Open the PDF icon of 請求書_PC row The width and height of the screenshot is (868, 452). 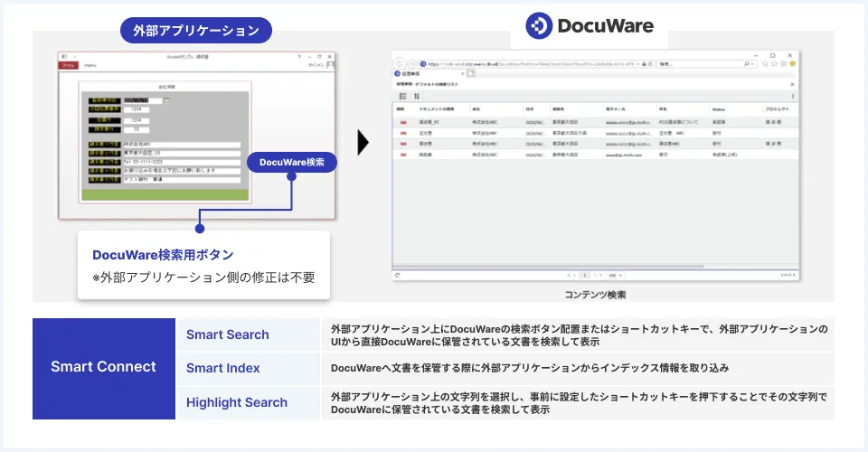pos(403,122)
